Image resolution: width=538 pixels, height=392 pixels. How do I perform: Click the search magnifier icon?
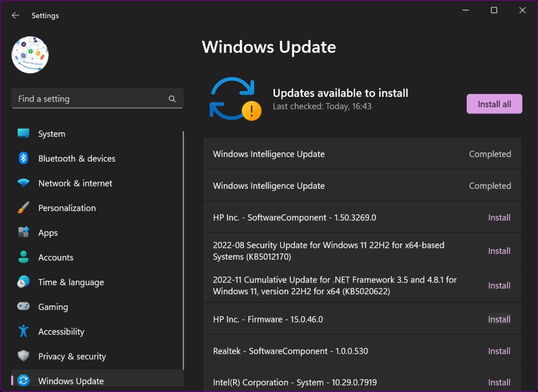pos(172,98)
